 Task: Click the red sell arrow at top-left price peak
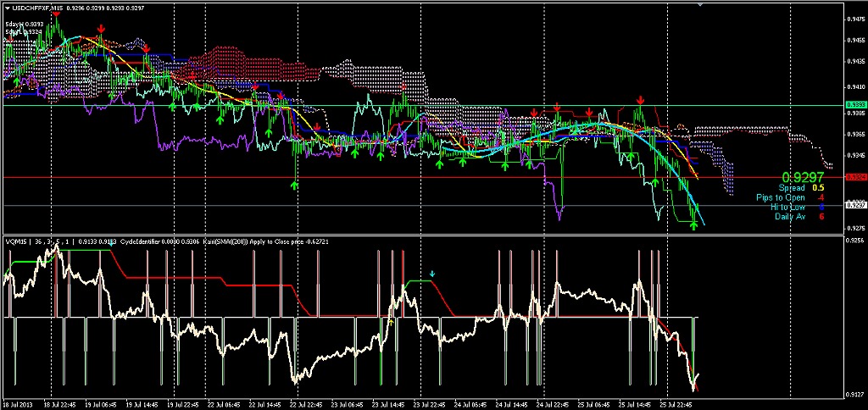point(58,14)
